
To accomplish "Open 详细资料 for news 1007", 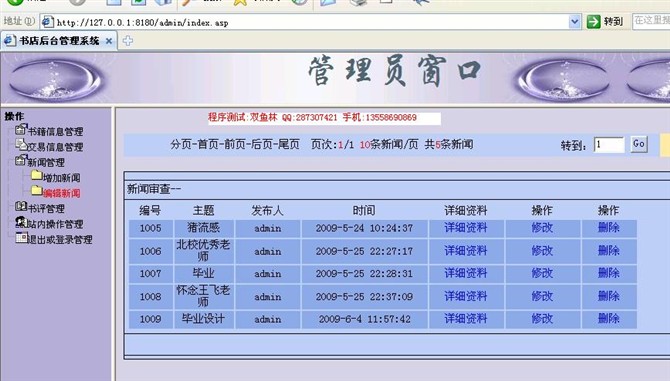I will click(466, 273).
